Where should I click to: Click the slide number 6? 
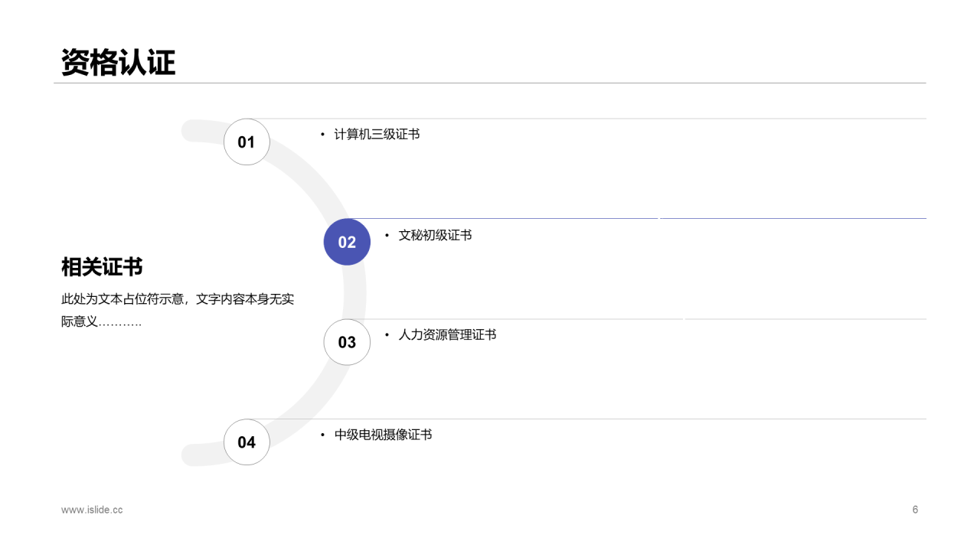(x=915, y=510)
